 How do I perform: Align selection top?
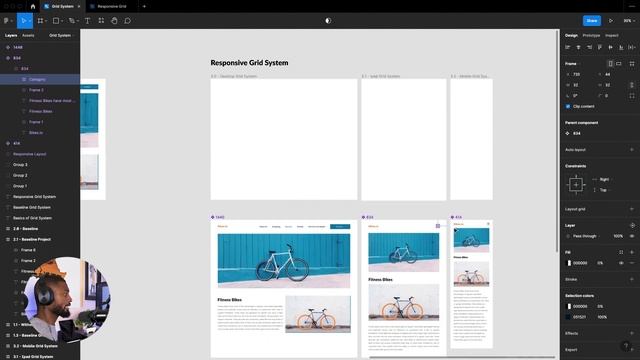pos(600,47)
